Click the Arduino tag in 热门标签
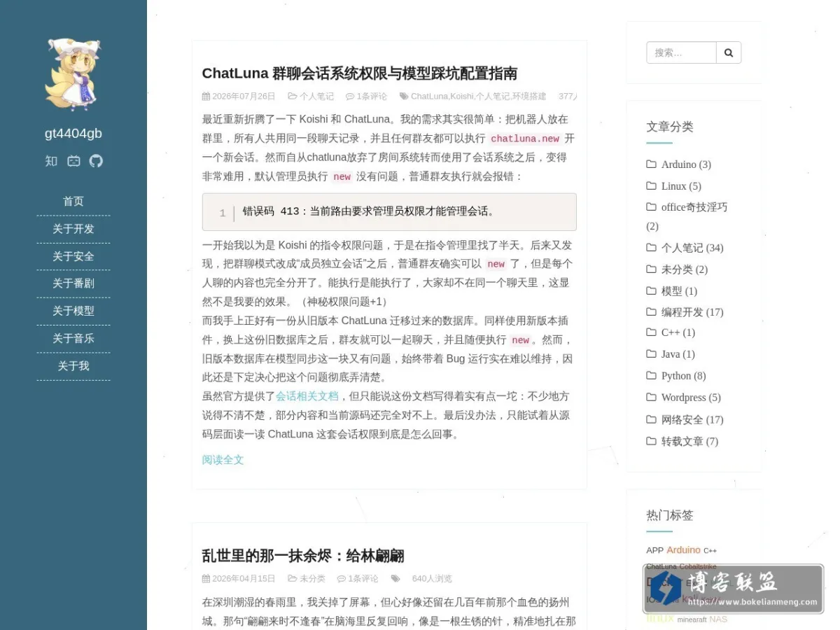 [x=683, y=550]
